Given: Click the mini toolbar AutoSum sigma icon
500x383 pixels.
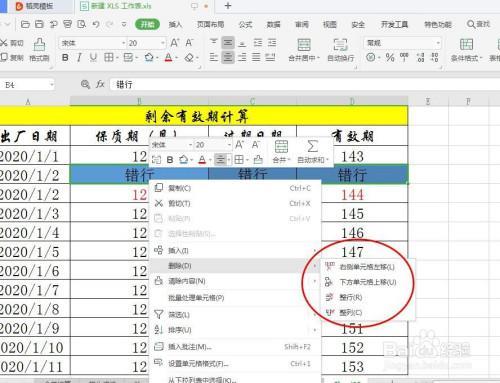Looking at the screenshot, I should [312, 146].
